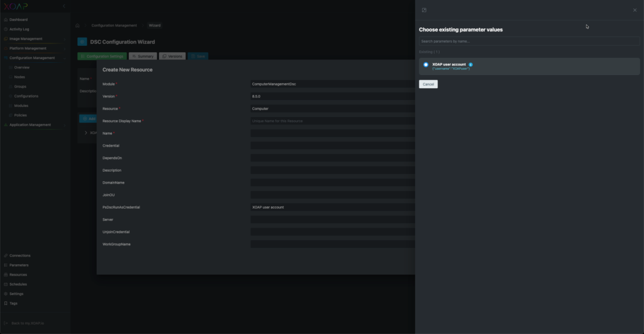
Task: Click the Wizard breadcrumb
Action: click(155, 25)
